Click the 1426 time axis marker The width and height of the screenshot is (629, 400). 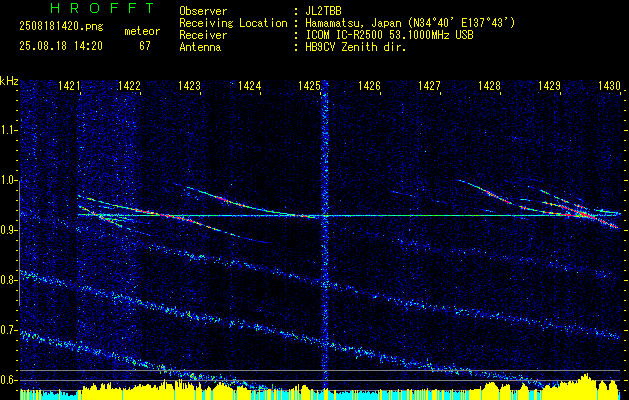tap(369, 85)
